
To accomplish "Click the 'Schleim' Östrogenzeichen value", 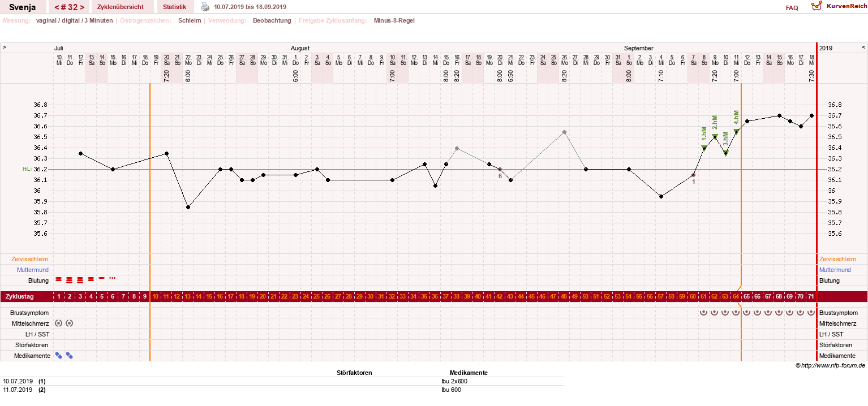I will click(x=190, y=20).
